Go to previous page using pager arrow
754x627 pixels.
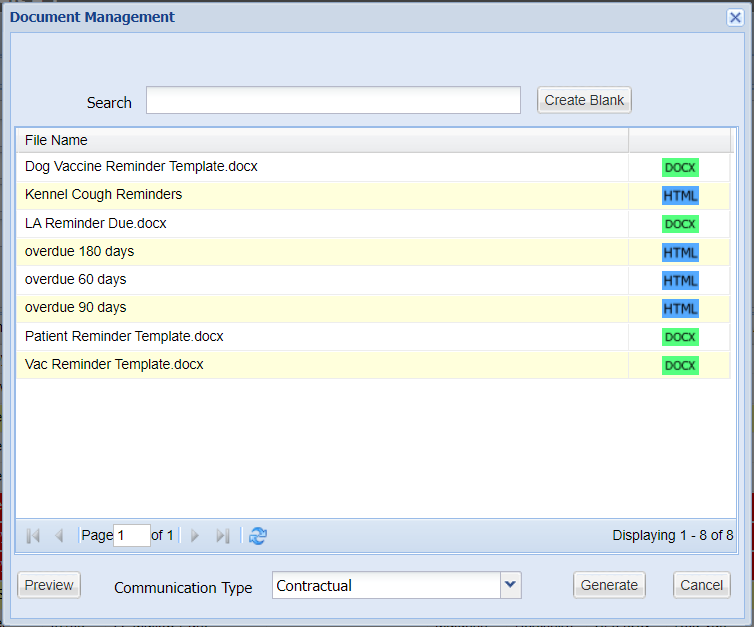click(x=59, y=536)
